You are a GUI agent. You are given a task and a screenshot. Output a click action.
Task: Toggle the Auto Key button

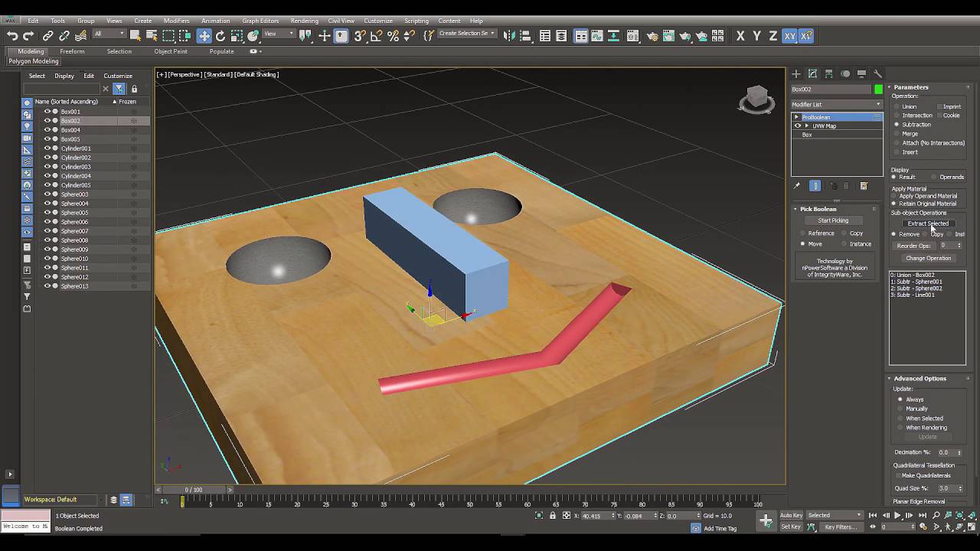coord(791,515)
